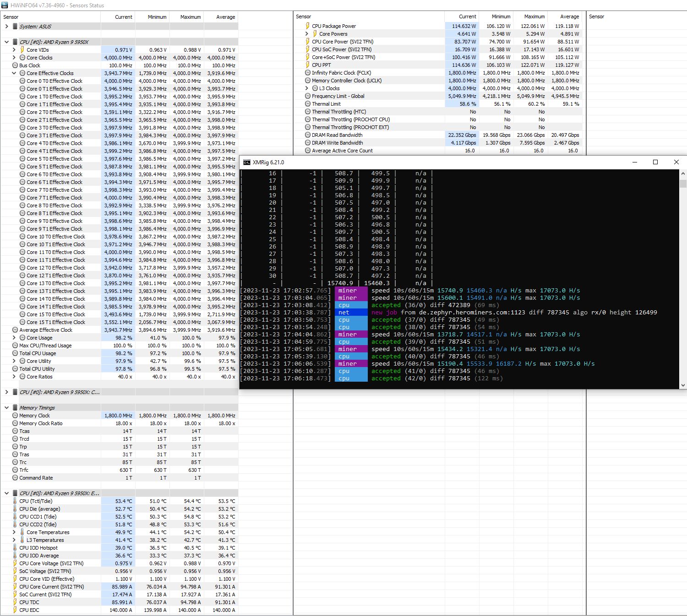
Task: Expand the Core Clocks row
Action: click(14, 58)
